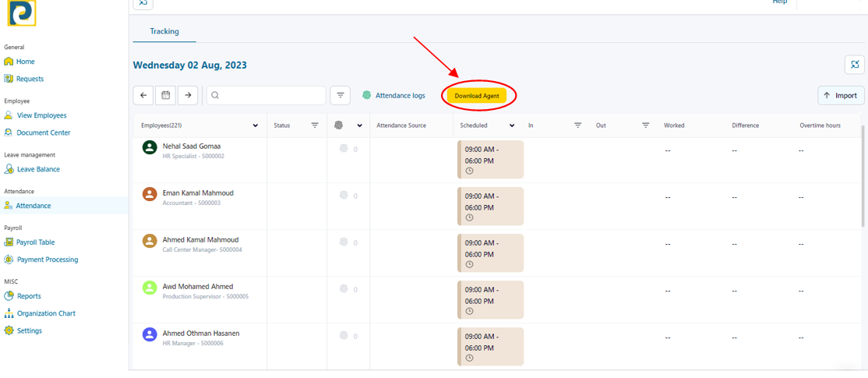Click the expand icon beside the date heading
This screenshot has width=868, height=378.
pos(855,65)
